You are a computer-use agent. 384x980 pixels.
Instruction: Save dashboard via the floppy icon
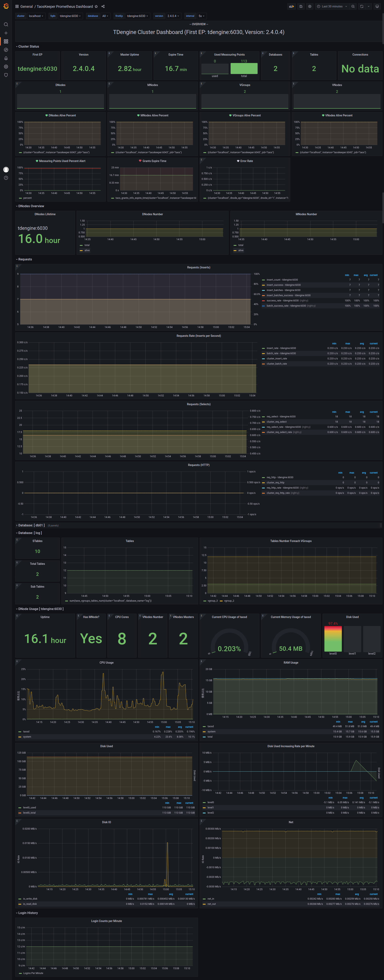pyautogui.click(x=301, y=6)
